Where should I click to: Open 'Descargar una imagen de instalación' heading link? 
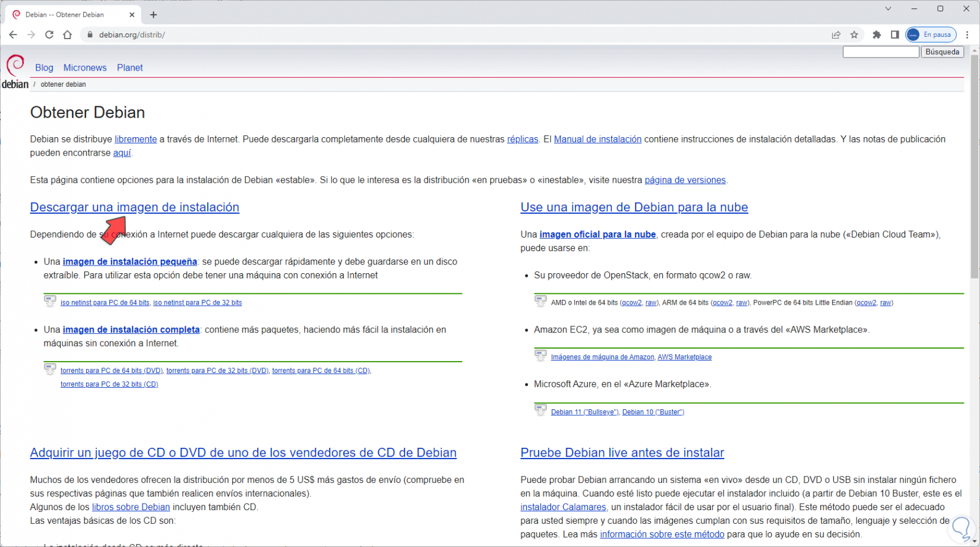coord(135,207)
